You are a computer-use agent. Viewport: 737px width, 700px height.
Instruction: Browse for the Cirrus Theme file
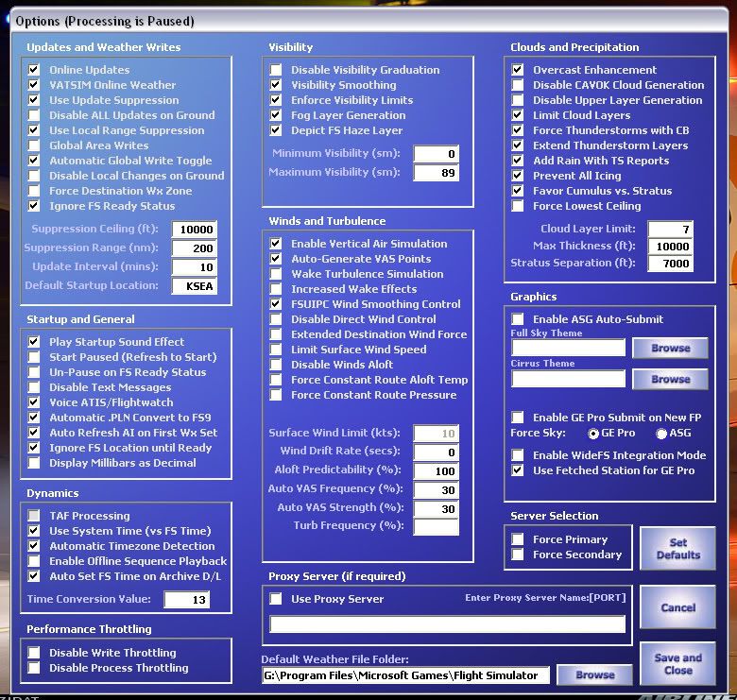pos(670,379)
